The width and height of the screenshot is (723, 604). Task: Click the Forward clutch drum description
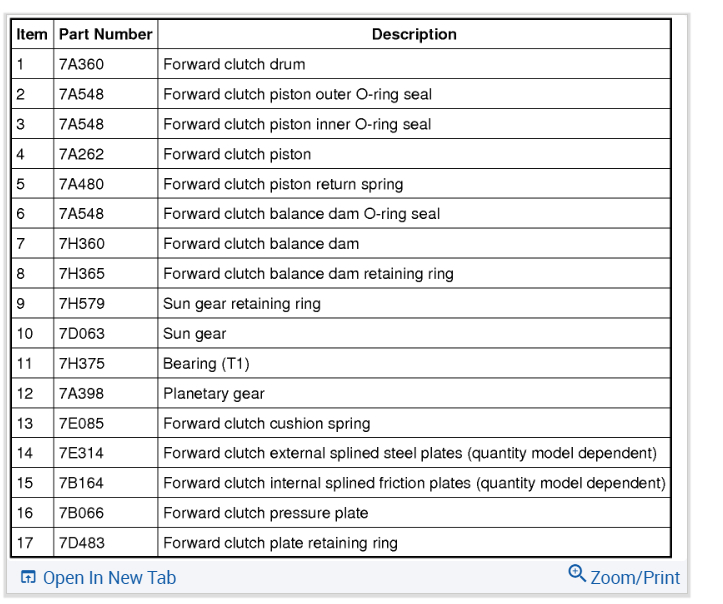(234, 64)
